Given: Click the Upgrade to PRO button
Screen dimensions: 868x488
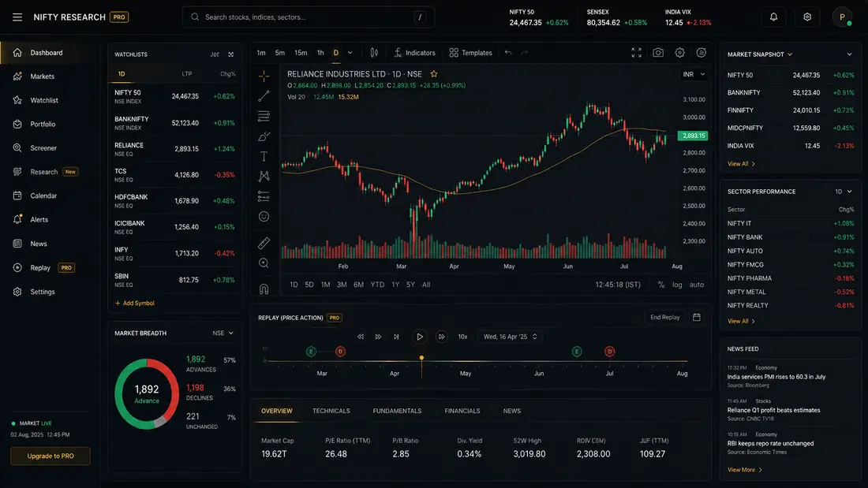Looking at the screenshot, I should click(51, 456).
